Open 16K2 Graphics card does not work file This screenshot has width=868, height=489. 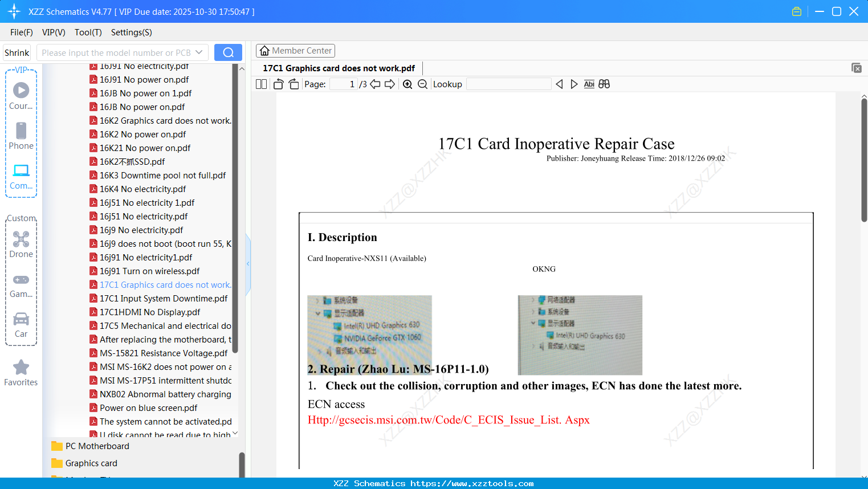[165, 121]
